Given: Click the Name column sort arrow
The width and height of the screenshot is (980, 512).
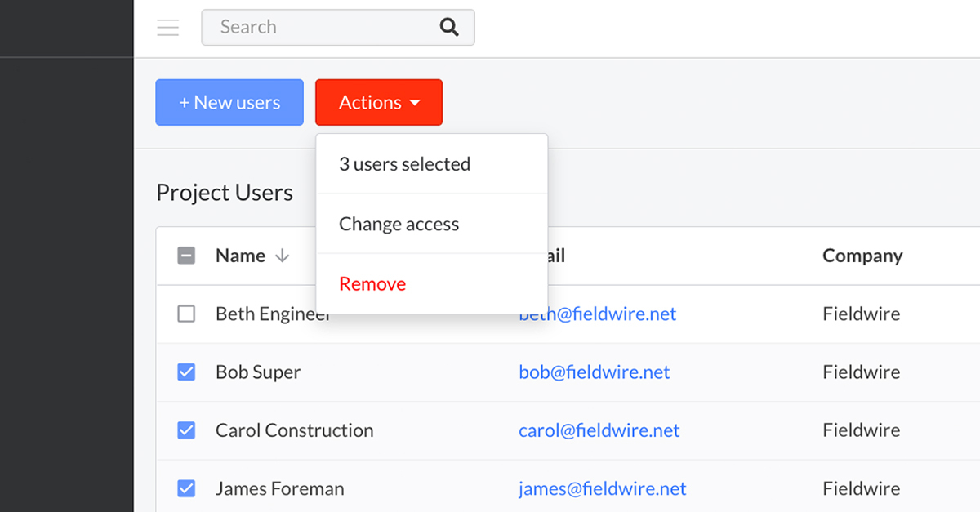Looking at the screenshot, I should [x=283, y=256].
